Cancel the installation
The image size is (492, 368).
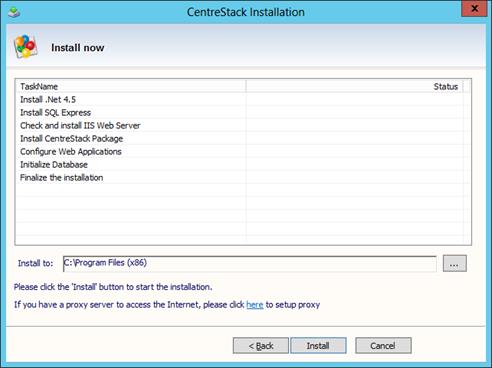coord(383,346)
